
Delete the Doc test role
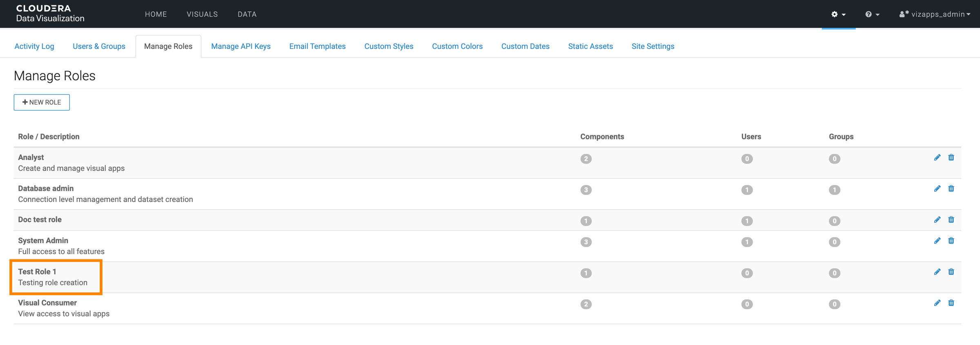coord(951,220)
